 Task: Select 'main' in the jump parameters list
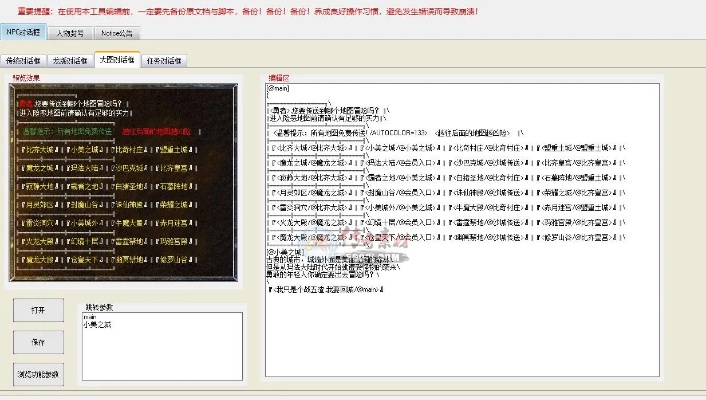(x=90, y=317)
